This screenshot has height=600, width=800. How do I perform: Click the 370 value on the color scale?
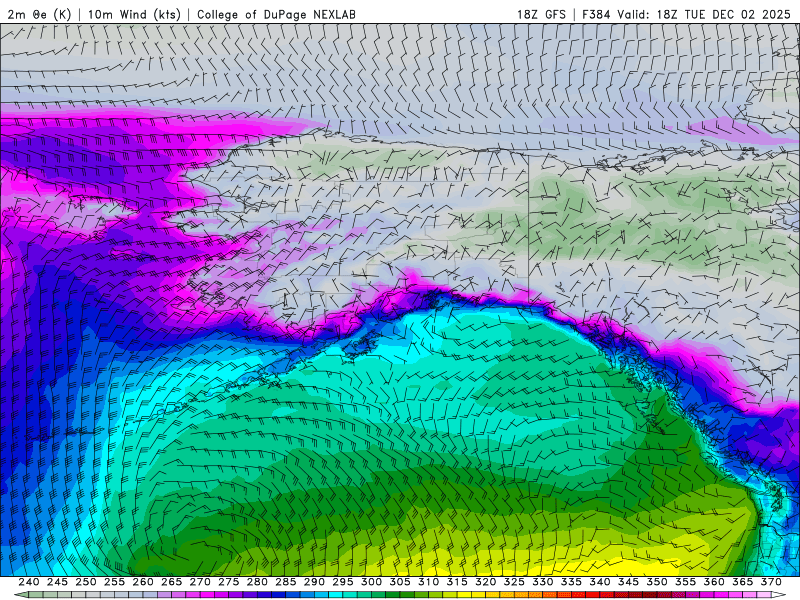[771, 582]
